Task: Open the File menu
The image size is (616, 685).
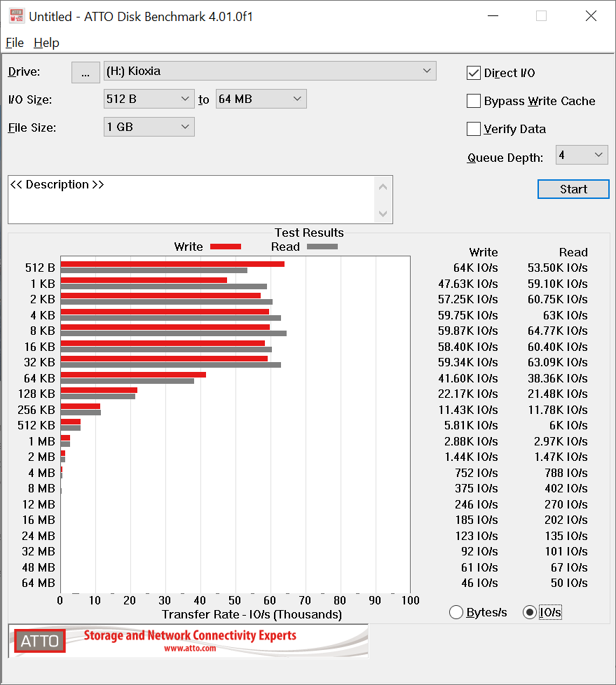Action: [x=15, y=43]
